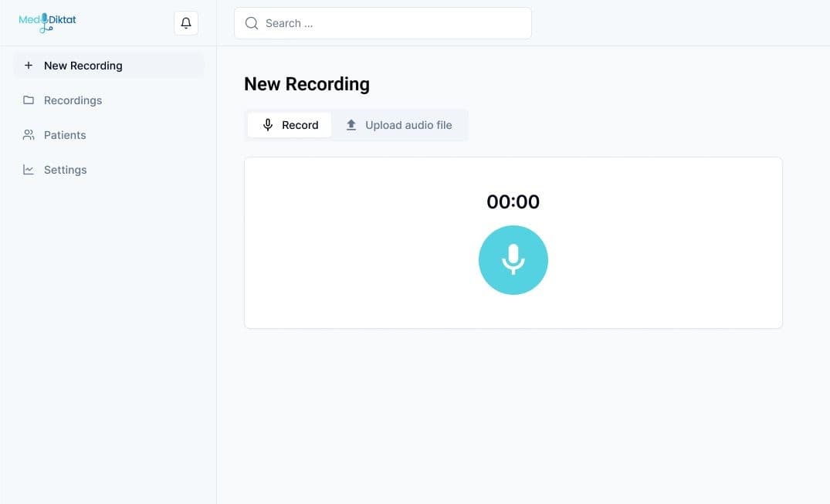Go to the Patients page

(65, 135)
